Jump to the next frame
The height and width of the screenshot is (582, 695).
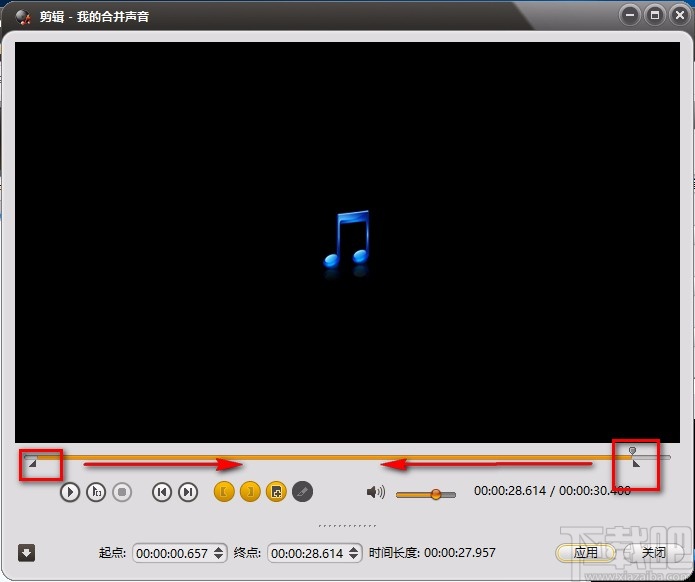(x=188, y=492)
